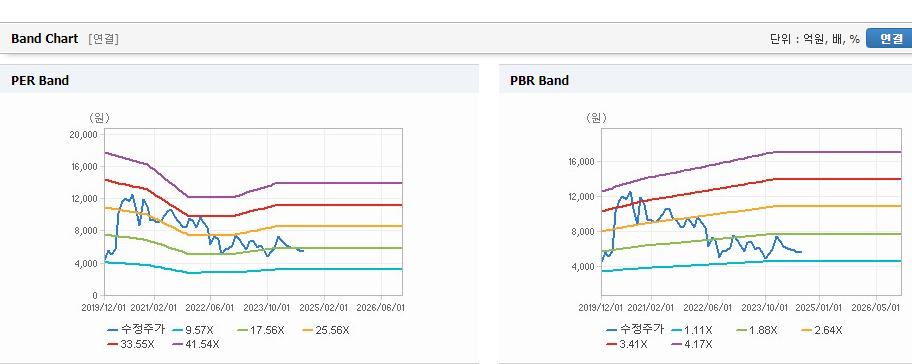Toggle the 17.56X legend entry
This screenshot has height=364, width=912.
[x=260, y=330]
